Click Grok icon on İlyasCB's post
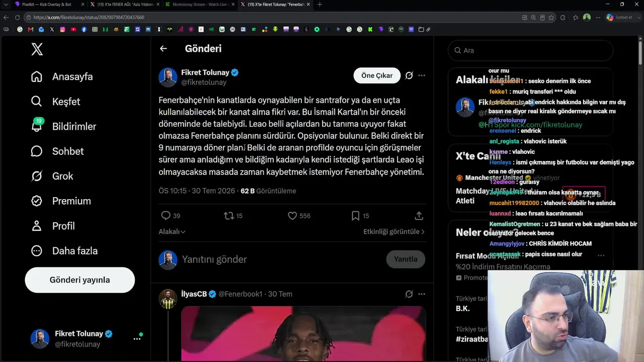 (409, 294)
